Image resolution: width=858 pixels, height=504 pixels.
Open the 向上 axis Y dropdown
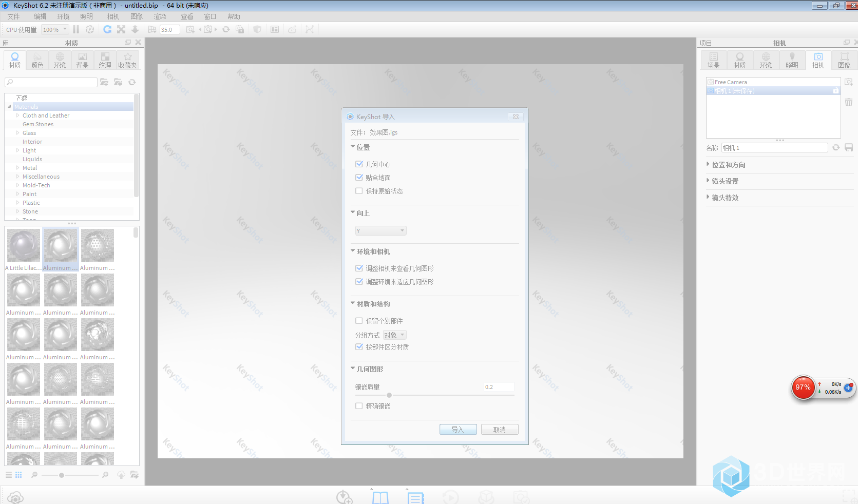[380, 231]
